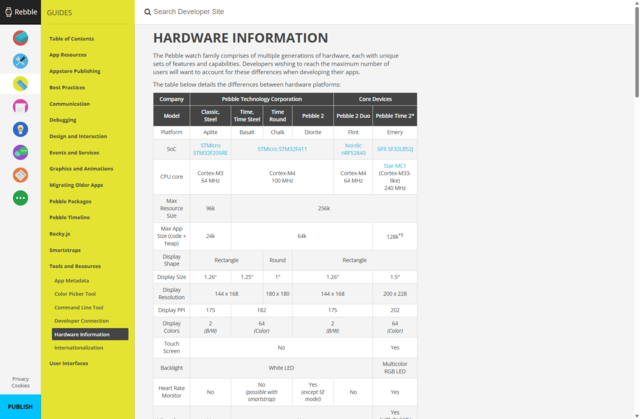
Task: Click the Pebble Time 2* model cell
Action: [x=395, y=116]
